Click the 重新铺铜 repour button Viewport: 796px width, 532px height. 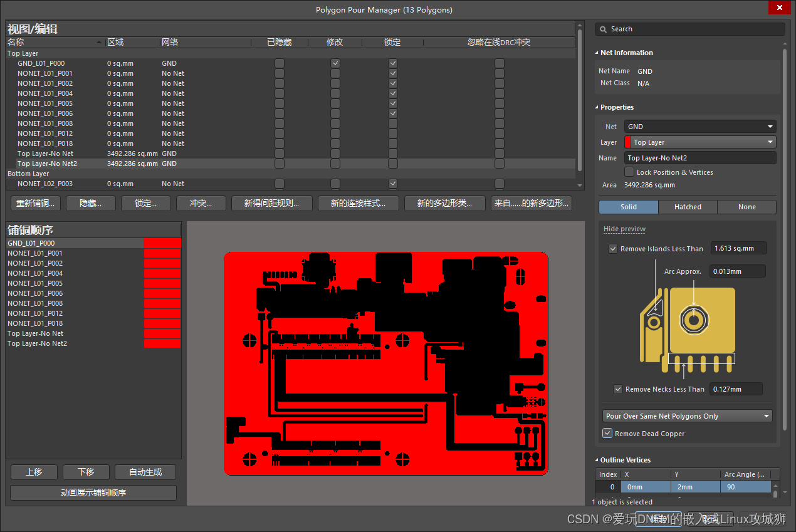click(35, 204)
